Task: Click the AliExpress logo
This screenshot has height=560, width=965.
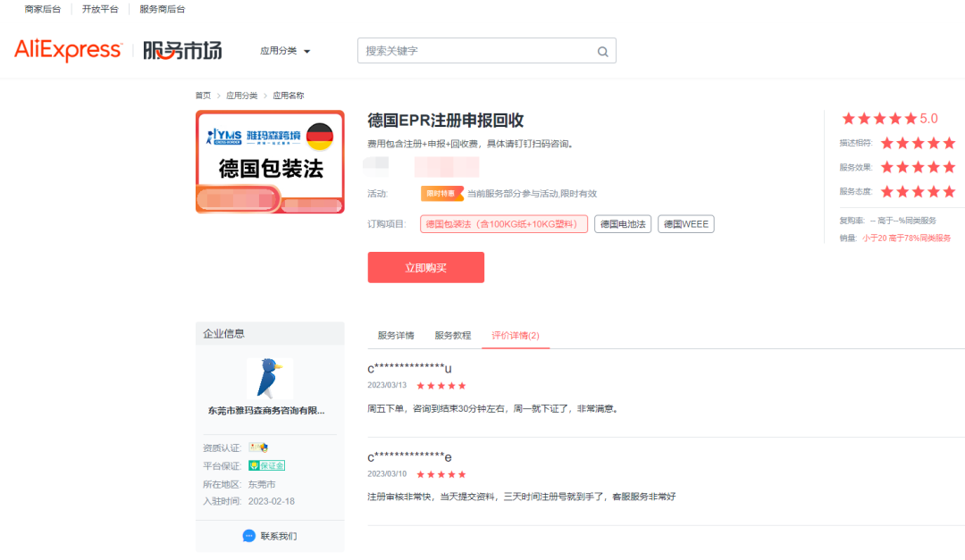Action: point(67,51)
